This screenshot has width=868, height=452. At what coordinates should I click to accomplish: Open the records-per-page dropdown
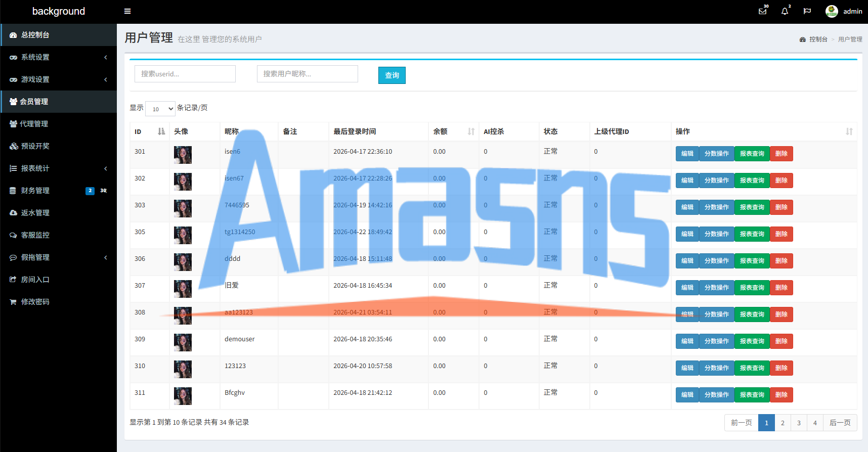[160, 109]
